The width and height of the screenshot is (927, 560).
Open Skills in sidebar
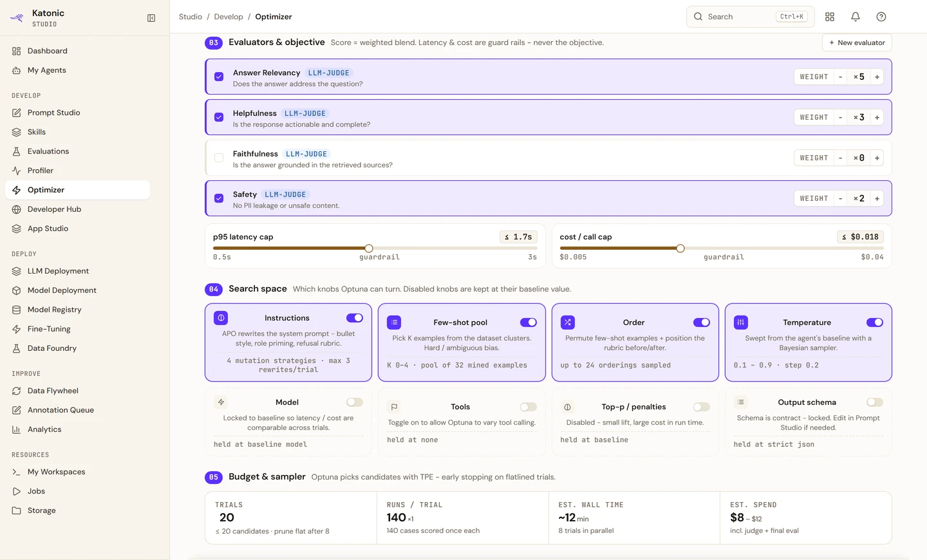pyautogui.click(x=77, y=132)
